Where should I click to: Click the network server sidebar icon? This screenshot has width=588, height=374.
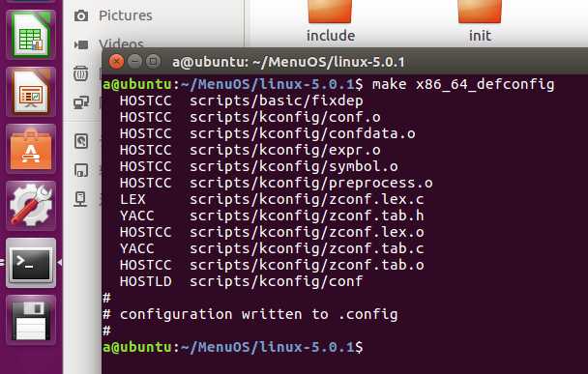tap(80, 199)
